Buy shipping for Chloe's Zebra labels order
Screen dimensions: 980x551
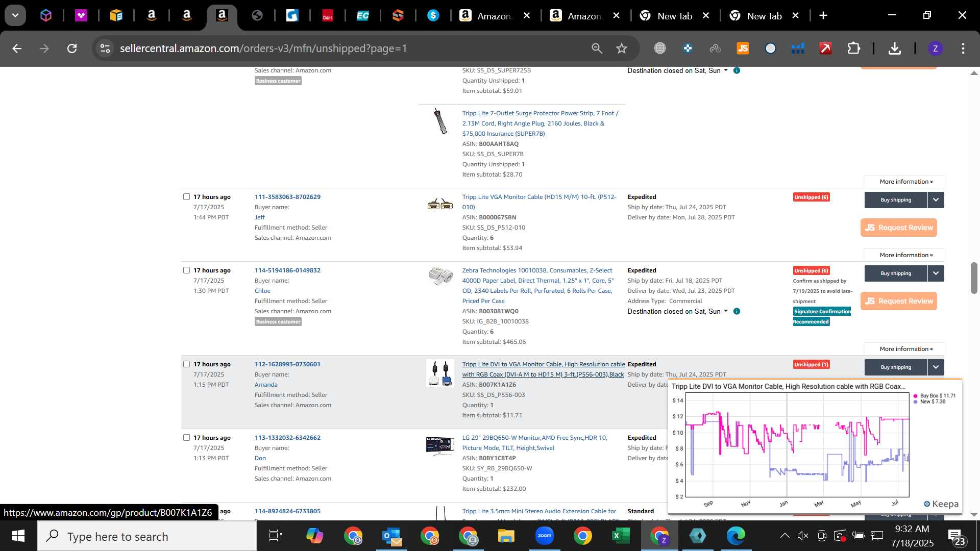(896, 273)
